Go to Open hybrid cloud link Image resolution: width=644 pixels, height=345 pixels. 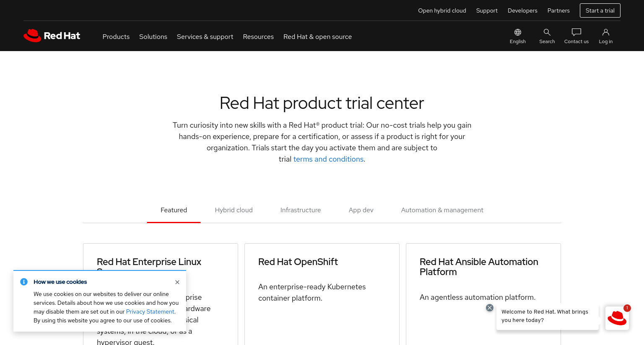coord(442,10)
